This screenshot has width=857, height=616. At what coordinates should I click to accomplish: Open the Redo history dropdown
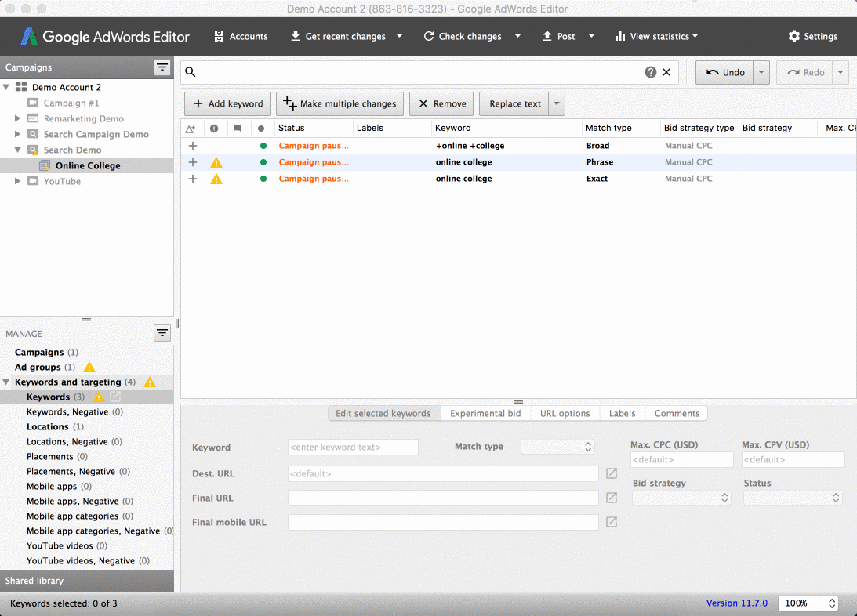click(841, 73)
